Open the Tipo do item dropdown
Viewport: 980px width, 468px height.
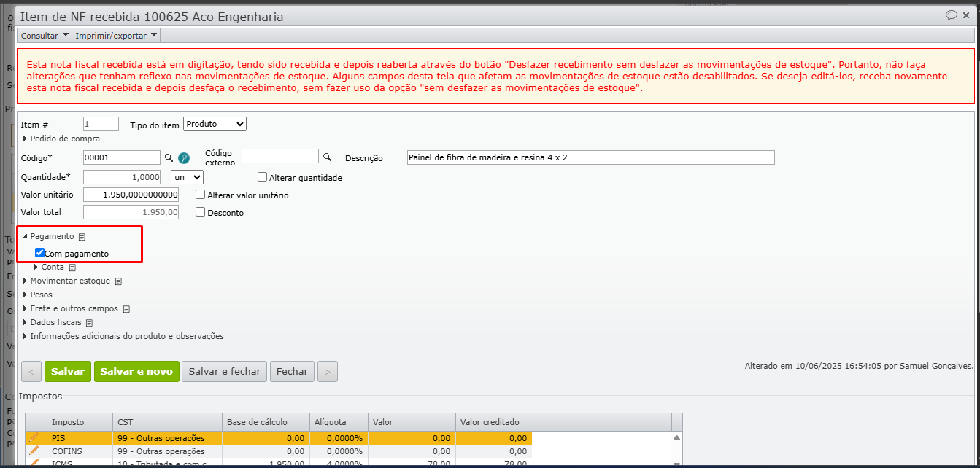pyautogui.click(x=215, y=125)
